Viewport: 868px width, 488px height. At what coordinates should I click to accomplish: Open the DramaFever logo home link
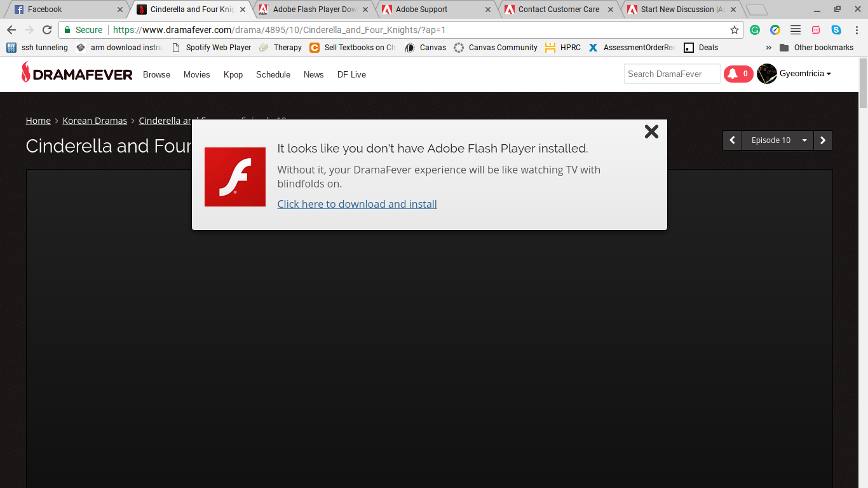pos(77,73)
